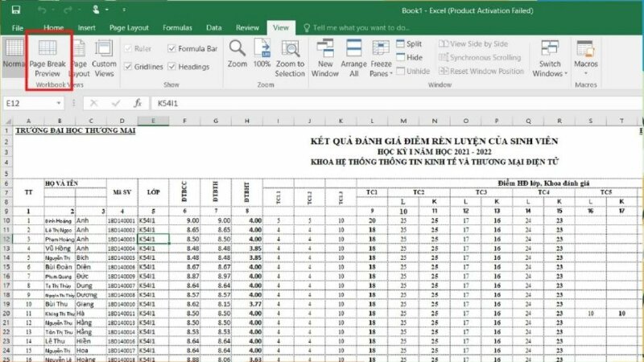Expand the Name Box dropdown arrow
The width and height of the screenshot is (644, 362).
59,104
